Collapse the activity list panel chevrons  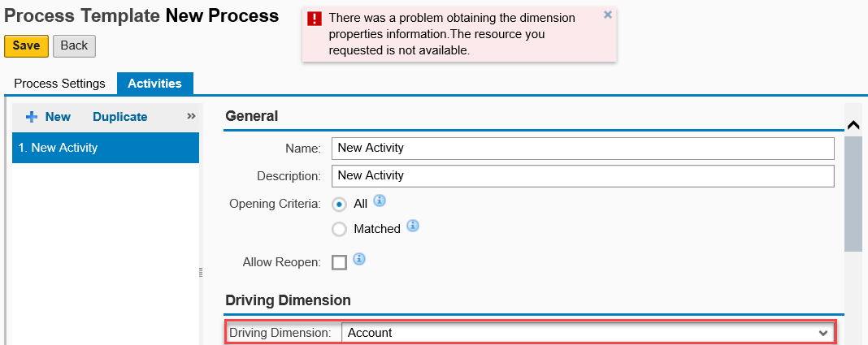(192, 116)
